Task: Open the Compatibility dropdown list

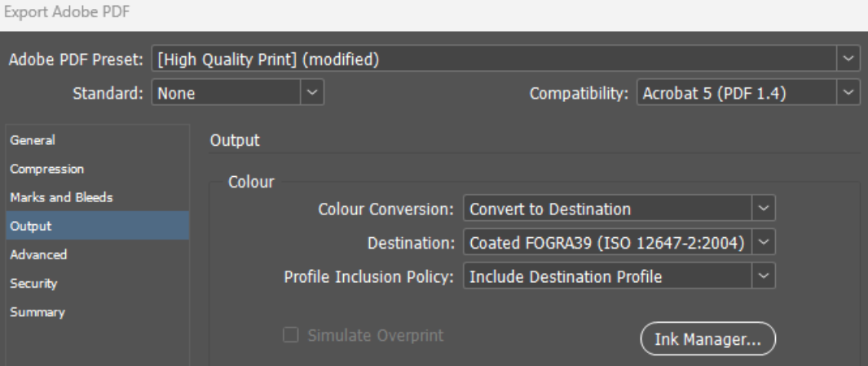Action: pos(747,93)
